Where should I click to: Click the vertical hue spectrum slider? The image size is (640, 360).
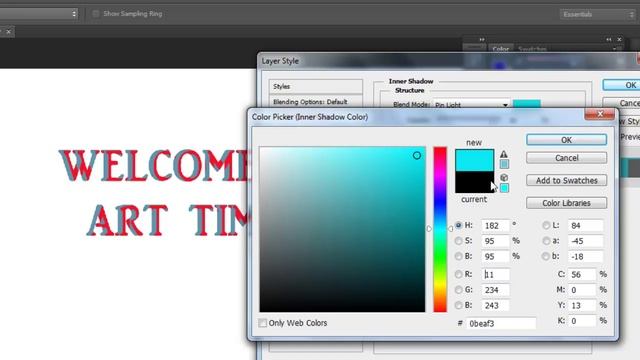[x=440, y=229]
